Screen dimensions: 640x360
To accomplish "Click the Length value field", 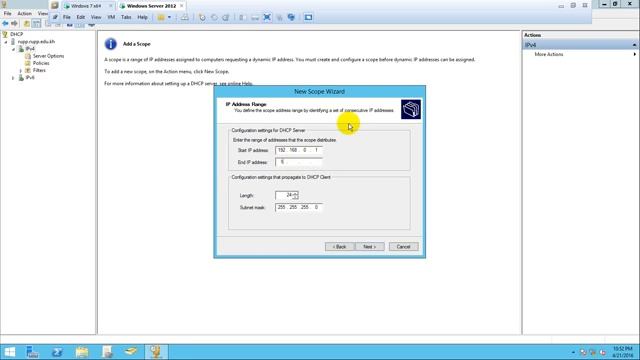I will [284, 196].
